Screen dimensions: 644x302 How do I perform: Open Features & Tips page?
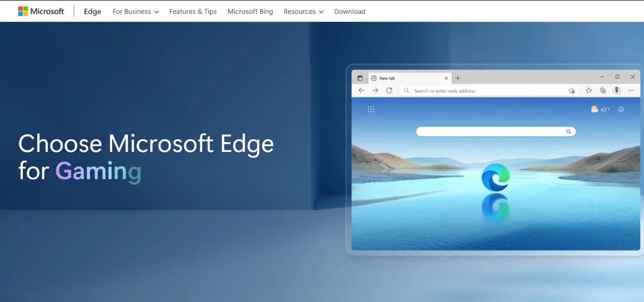click(193, 12)
